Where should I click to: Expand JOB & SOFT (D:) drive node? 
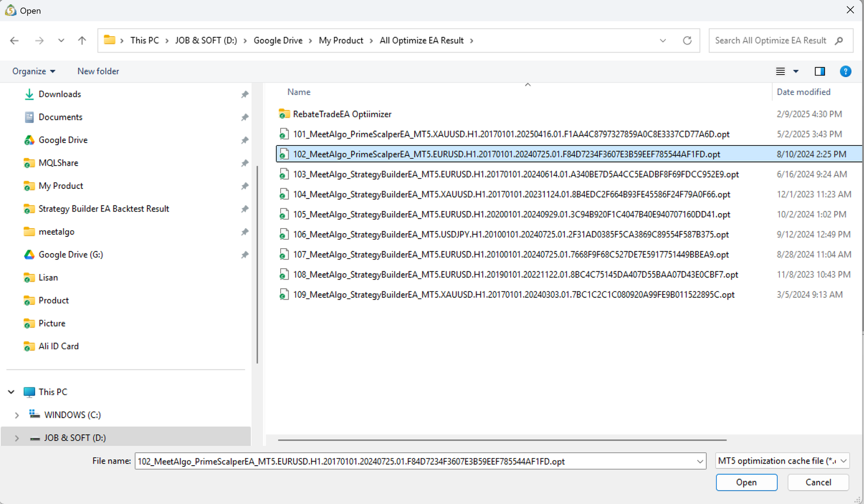(x=17, y=438)
